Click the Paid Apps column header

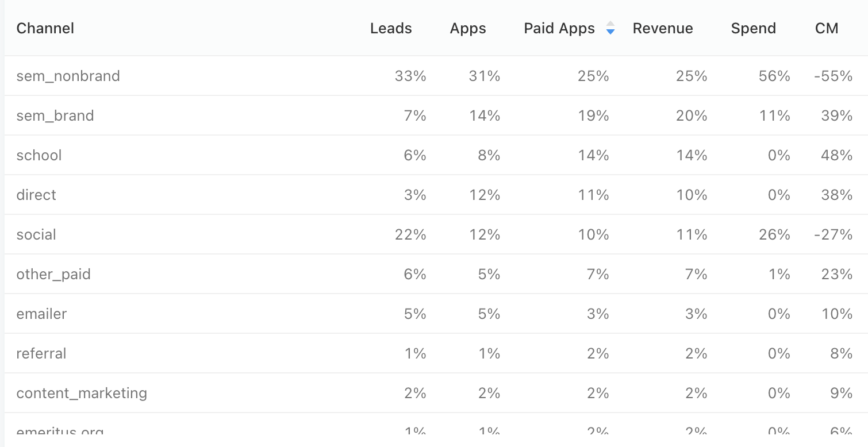coord(559,28)
